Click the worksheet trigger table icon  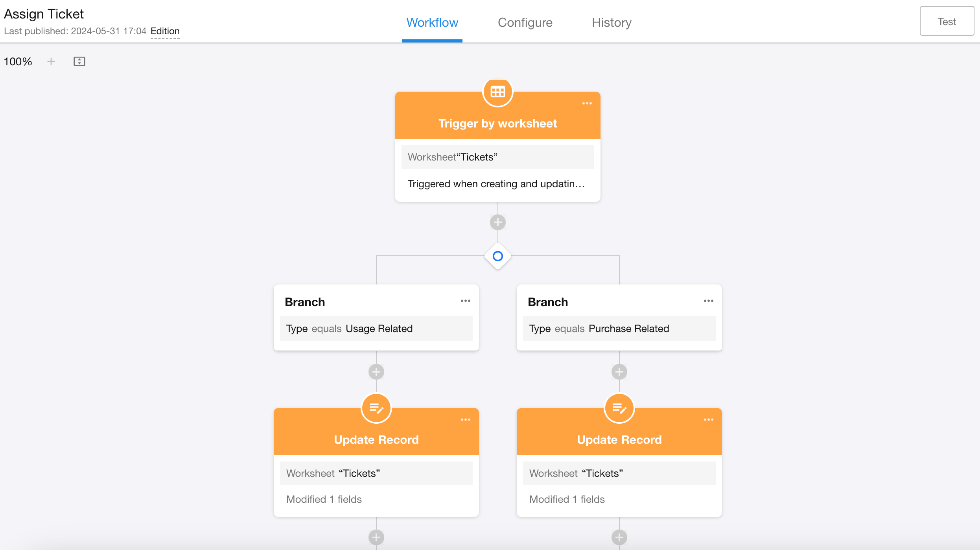point(497,92)
